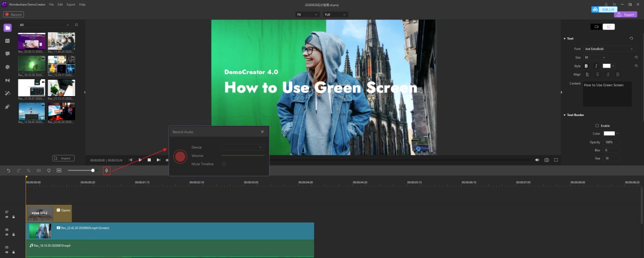Redo the last timeline action

(18, 170)
